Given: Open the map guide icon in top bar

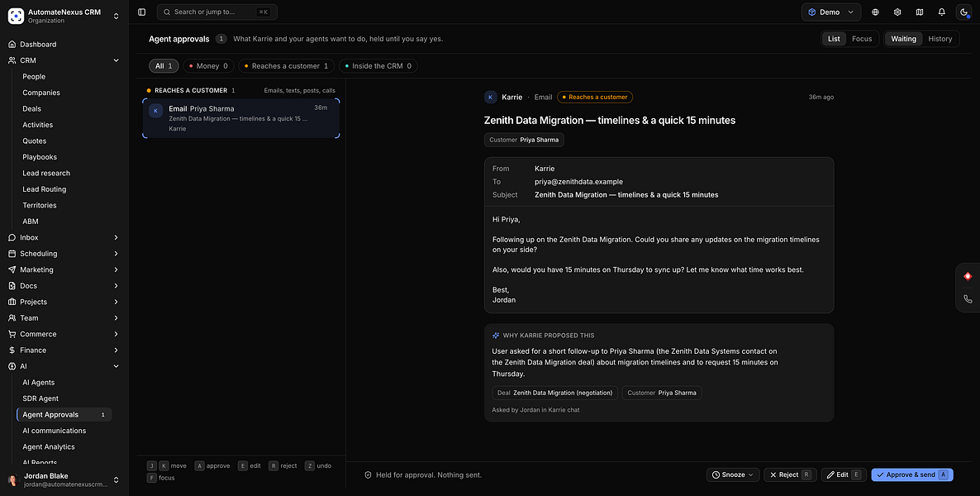Looking at the screenshot, I should [920, 12].
